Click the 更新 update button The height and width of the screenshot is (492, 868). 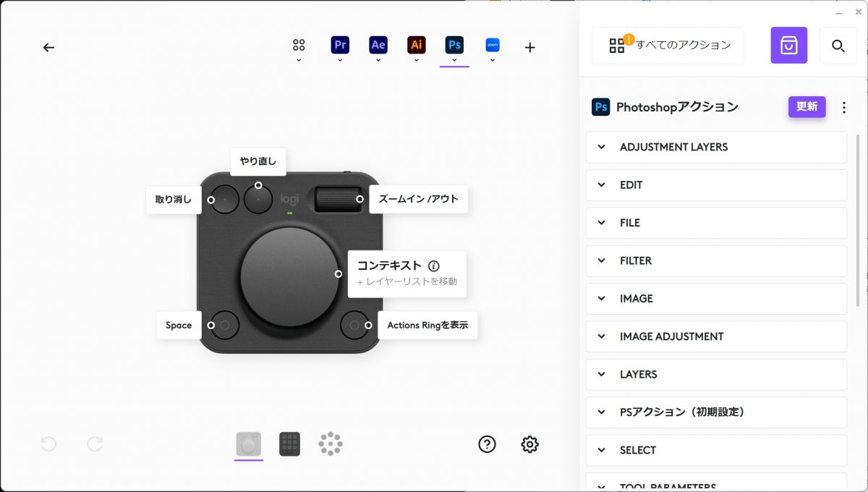[807, 106]
